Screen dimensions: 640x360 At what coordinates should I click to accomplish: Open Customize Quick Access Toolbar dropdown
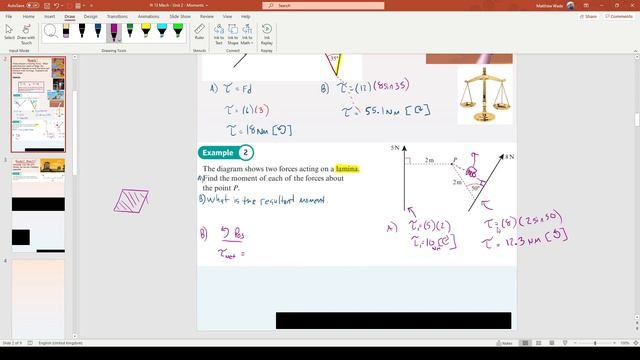91,6
